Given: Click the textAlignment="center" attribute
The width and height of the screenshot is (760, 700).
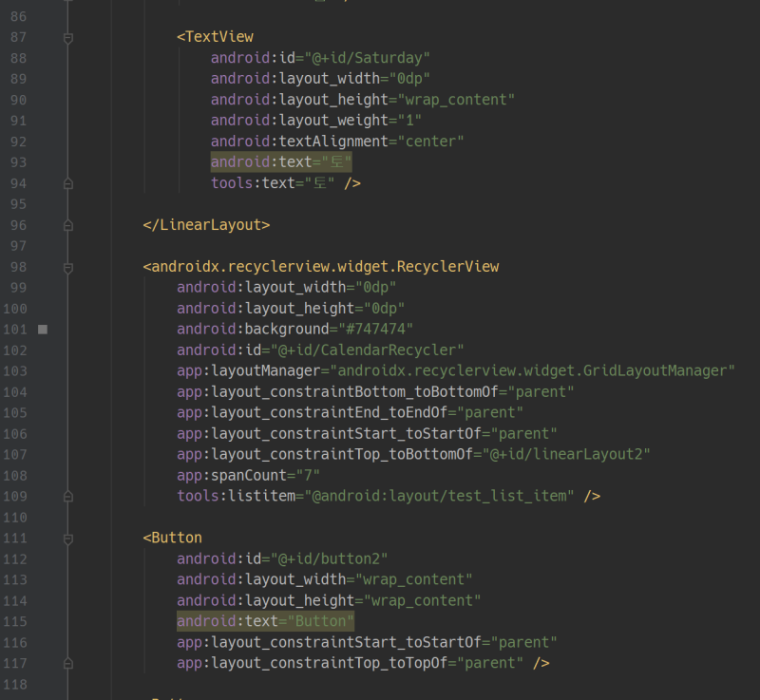Looking at the screenshot, I should point(371,142).
